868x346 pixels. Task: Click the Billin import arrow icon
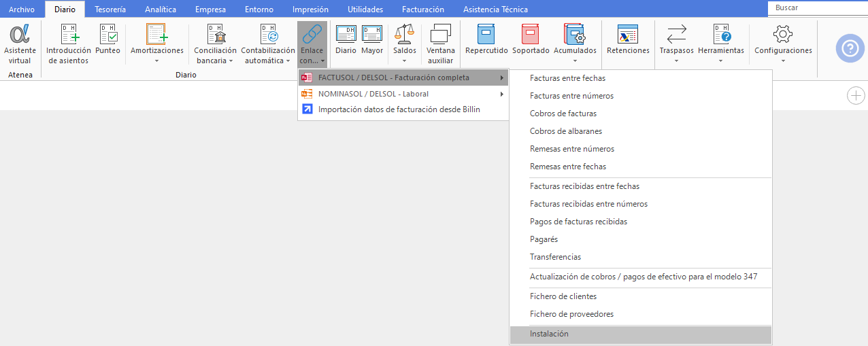point(307,109)
